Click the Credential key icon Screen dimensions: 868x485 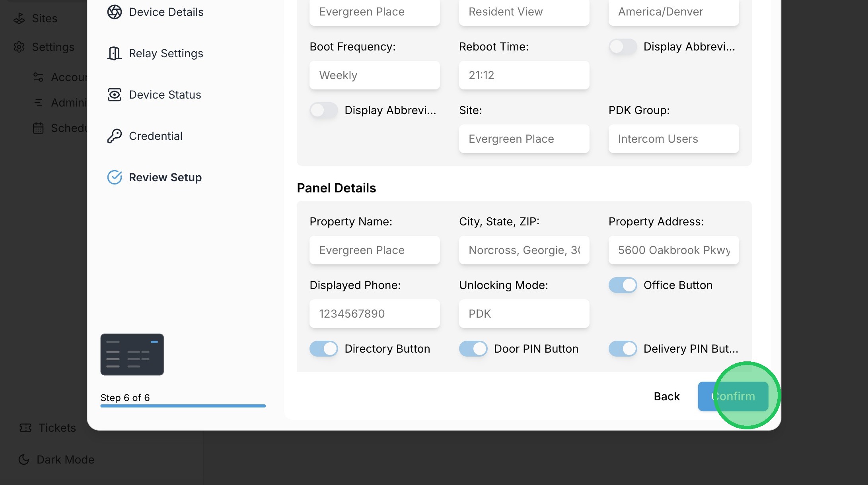pos(114,136)
